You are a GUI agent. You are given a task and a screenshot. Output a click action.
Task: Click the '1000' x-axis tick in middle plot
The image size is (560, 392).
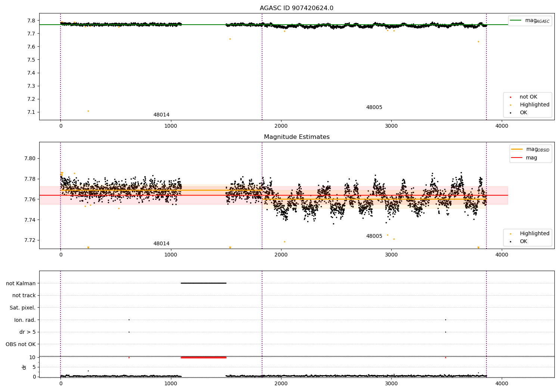171,255
